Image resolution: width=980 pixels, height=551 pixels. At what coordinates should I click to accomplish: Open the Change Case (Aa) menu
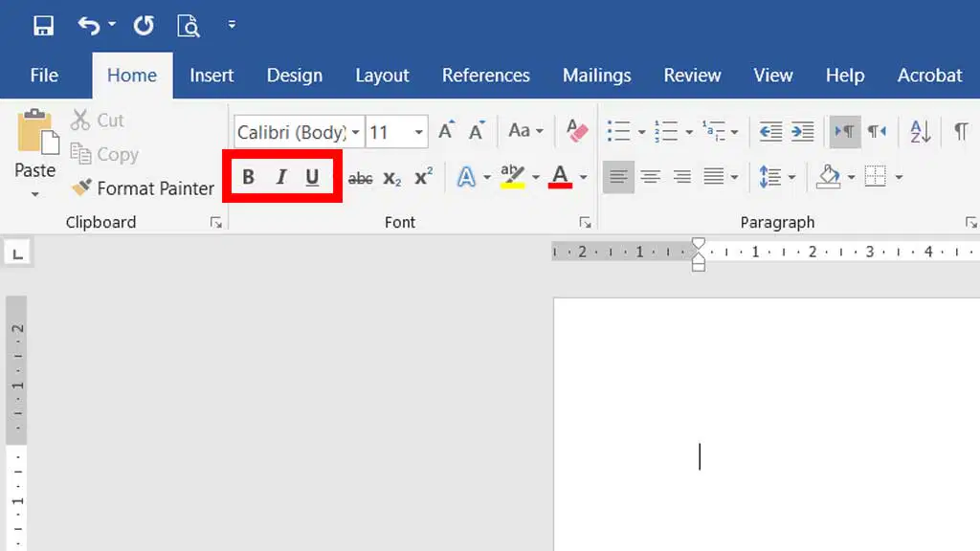click(525, 130)
